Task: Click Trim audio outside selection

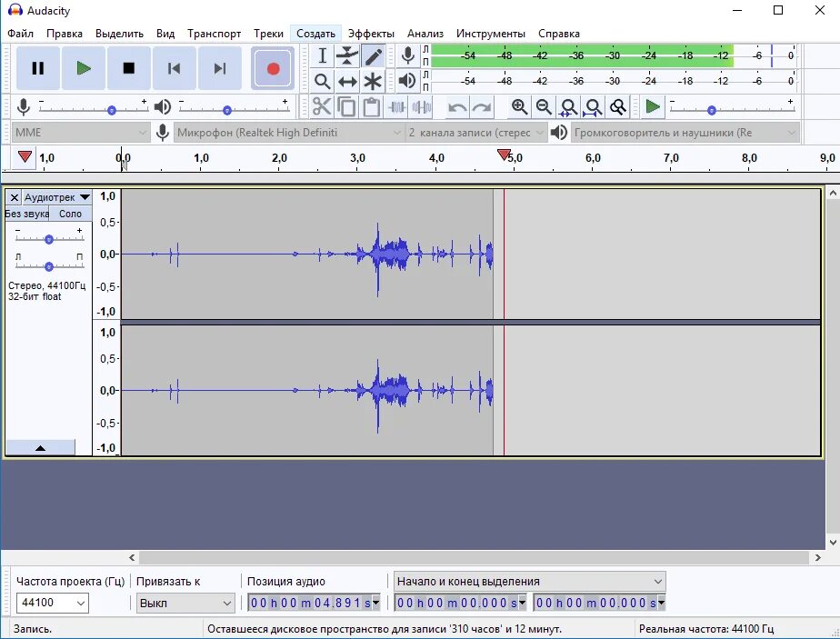Action: pyautogui.click(x=397, y=106)
